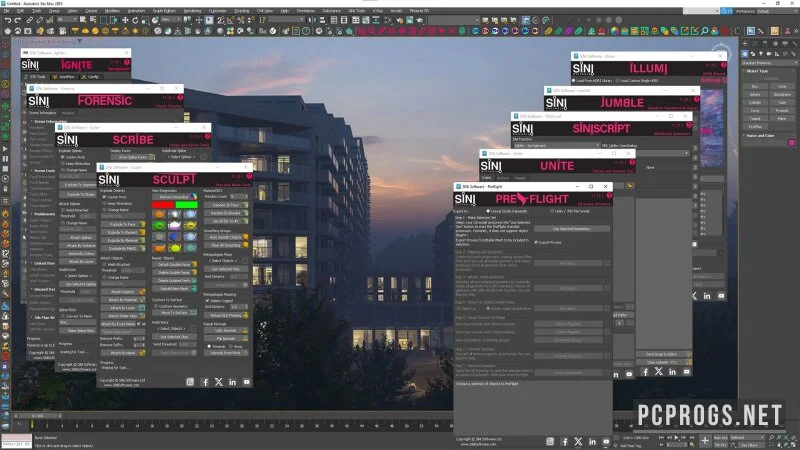Screen dimensions: 800x450
Task: Click Detach Double Faces in Sculpt
Action: 174,265
